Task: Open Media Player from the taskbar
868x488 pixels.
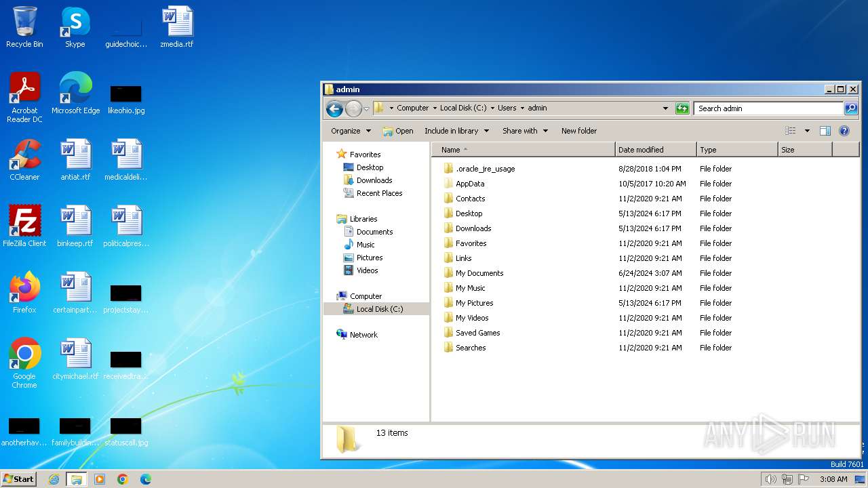Action: 100,479
